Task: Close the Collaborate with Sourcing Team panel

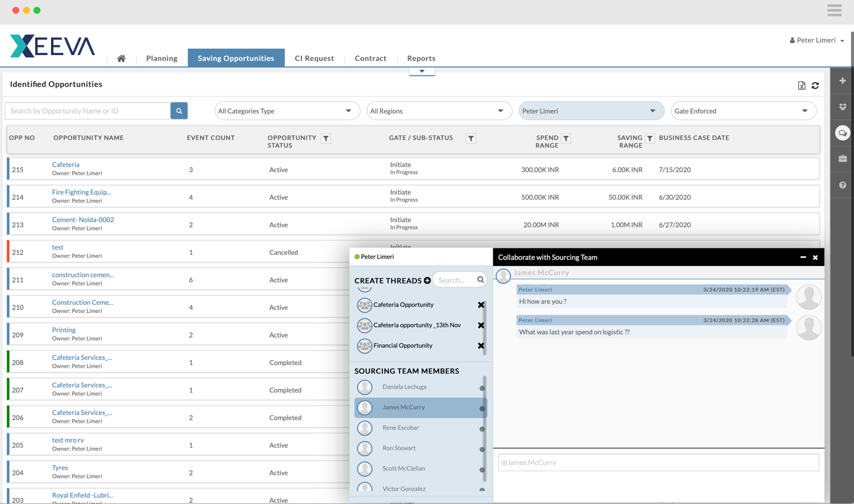Action: [815, 257]
